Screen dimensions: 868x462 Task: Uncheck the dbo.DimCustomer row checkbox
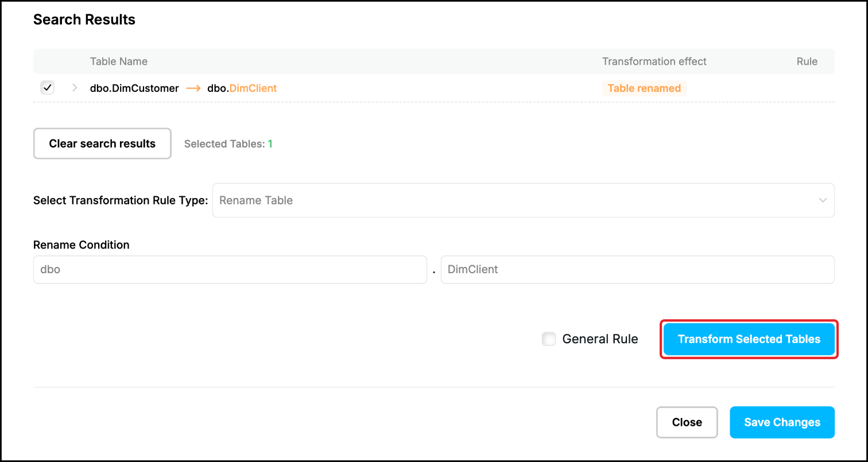[48, 88]
